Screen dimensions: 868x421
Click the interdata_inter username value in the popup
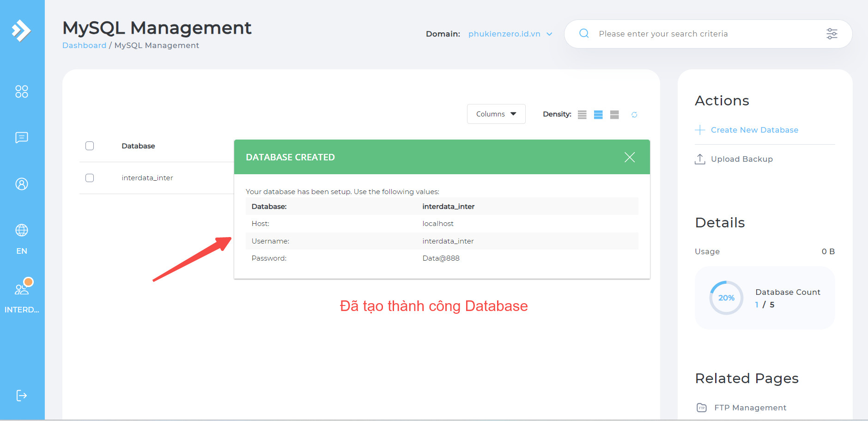448,241
